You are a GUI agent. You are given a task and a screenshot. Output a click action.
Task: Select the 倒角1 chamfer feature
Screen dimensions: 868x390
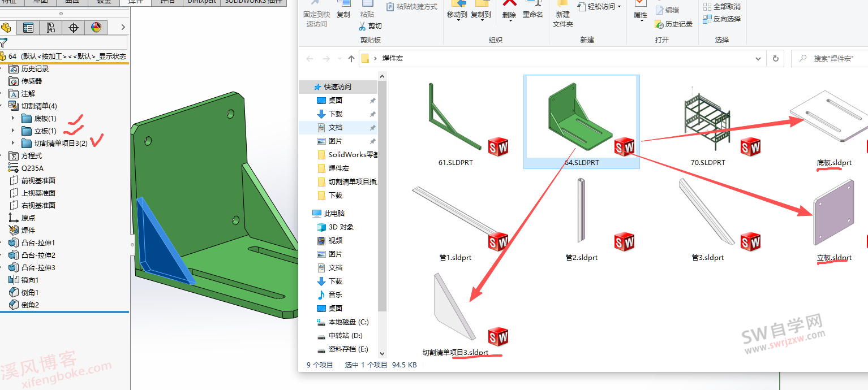pos(24,293)
